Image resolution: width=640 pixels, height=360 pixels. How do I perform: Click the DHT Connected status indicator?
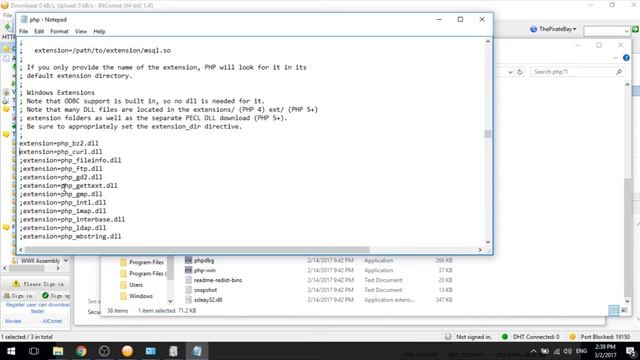(531, 337)
